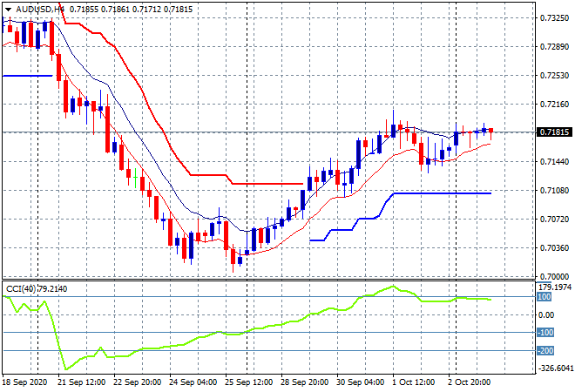Click the 0.72160 price axis label
Screen dimensions: 575x392
[x=554, y=105]
